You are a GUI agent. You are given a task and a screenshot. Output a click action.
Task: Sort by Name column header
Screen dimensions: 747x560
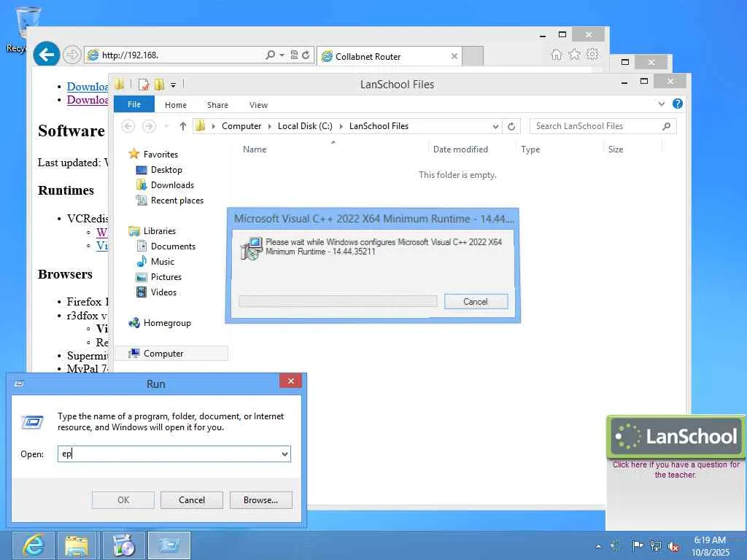click(x=255, y=149)
